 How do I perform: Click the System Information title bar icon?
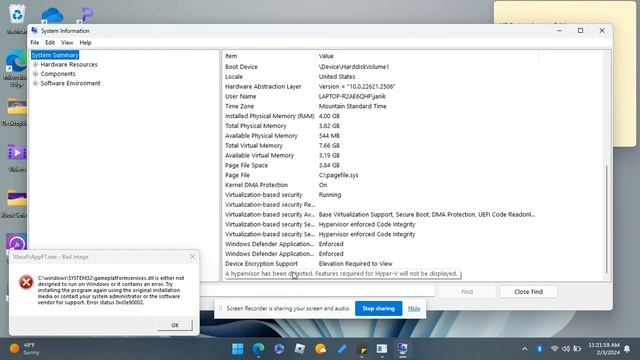[34, 31]
